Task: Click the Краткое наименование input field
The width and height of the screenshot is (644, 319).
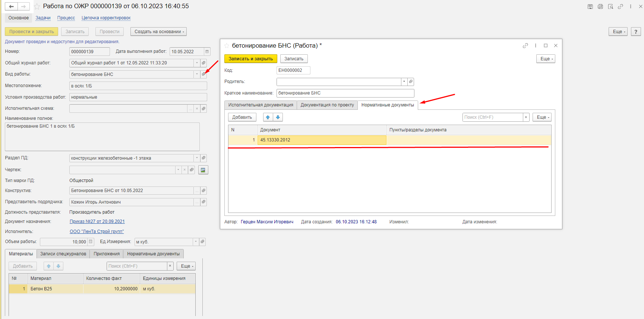Action: coord(345,93)
